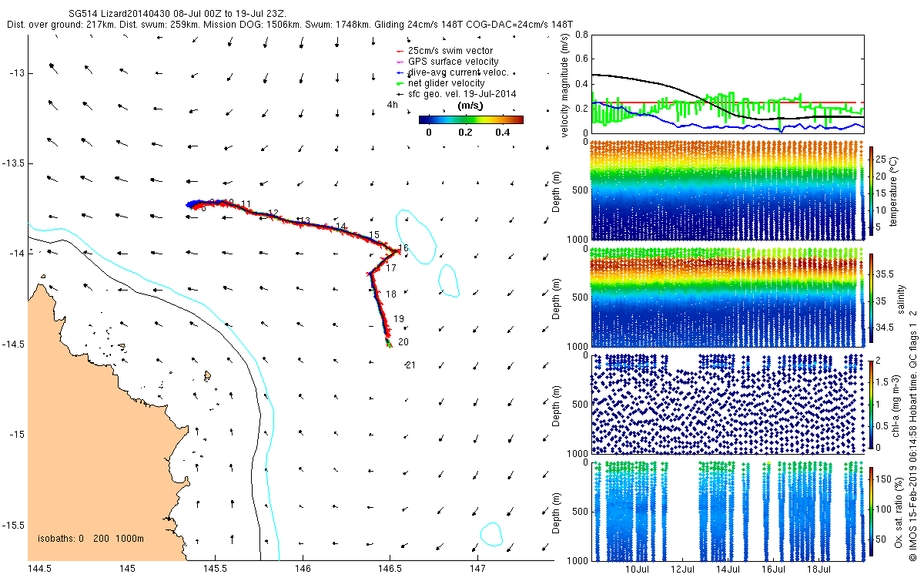Click latitude tick label '-13'

pos(17,73)
